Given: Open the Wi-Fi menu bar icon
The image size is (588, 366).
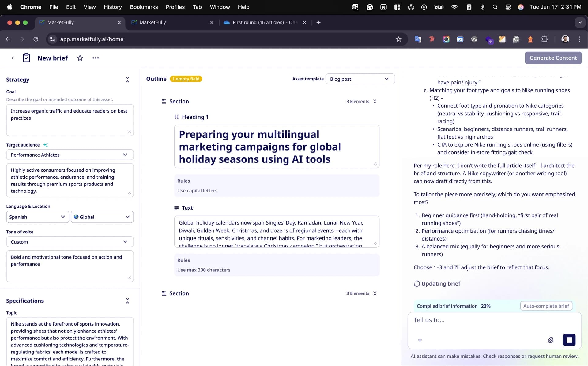Looking at the screenshot, I should coord(454,7).
